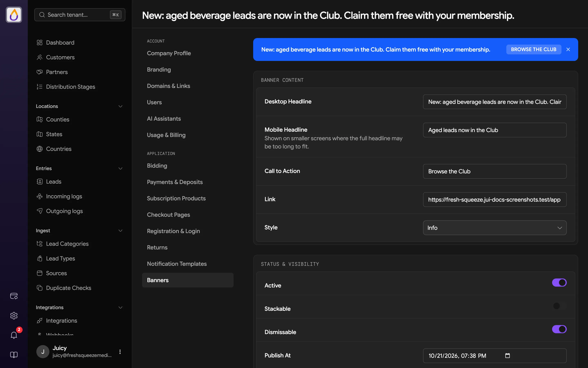Open notifications bell with badge
588x368 pixels.
click(x=14, y=335)
